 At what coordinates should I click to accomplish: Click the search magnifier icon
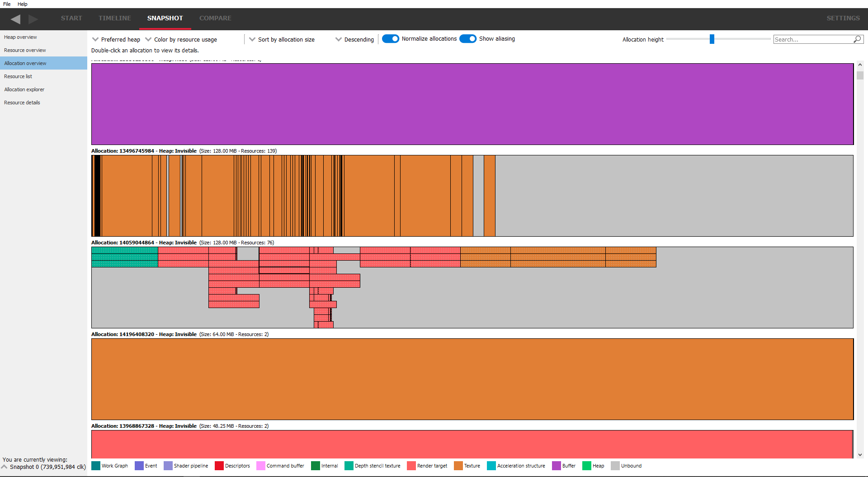[x=857, y=39]
